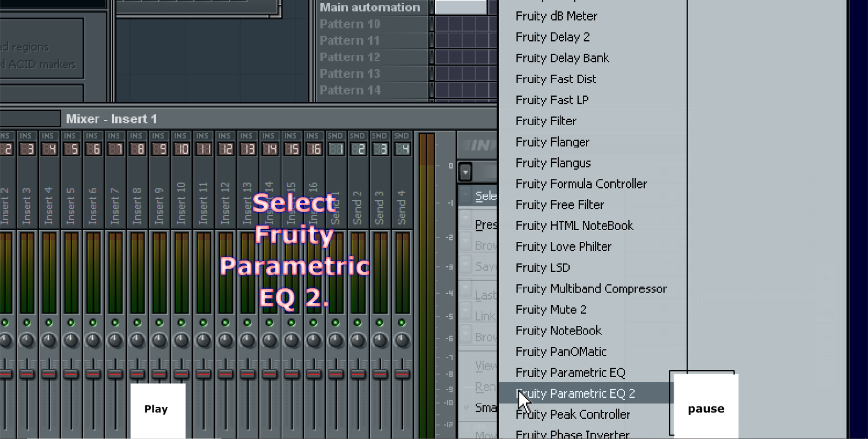
Task: Pick Fruity PanOMatic from the list
Action: coord(561,352)
